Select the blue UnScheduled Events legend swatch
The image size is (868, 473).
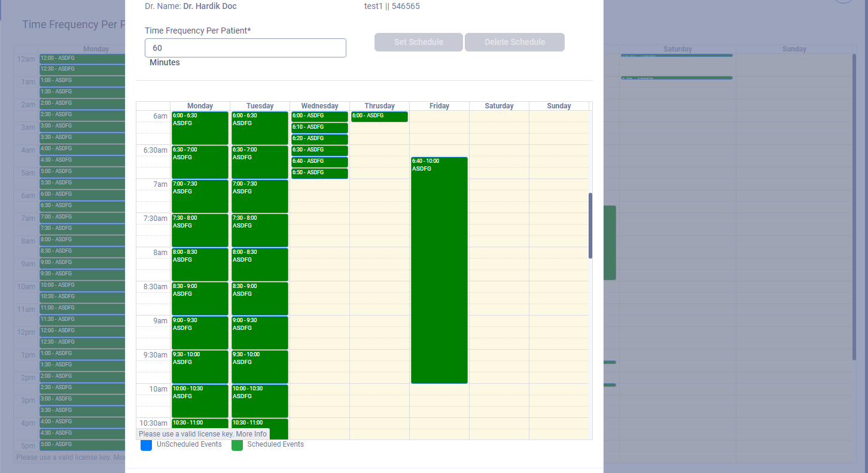click(x=146, y=445)
